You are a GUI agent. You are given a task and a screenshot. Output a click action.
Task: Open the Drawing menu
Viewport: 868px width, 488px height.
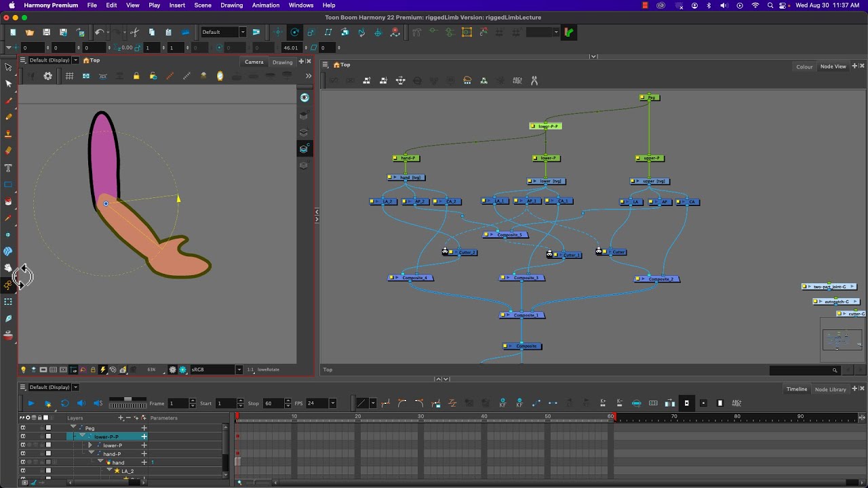coord(231,5)
